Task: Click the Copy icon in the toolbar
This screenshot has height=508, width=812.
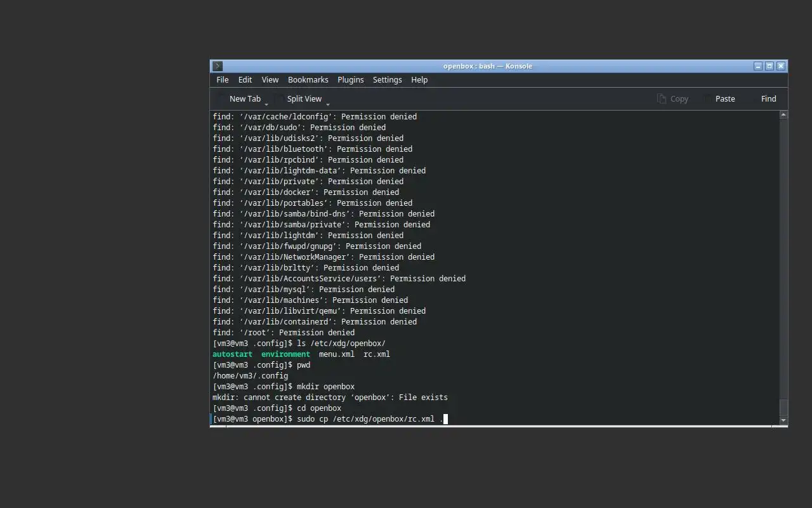Action: 662,98
